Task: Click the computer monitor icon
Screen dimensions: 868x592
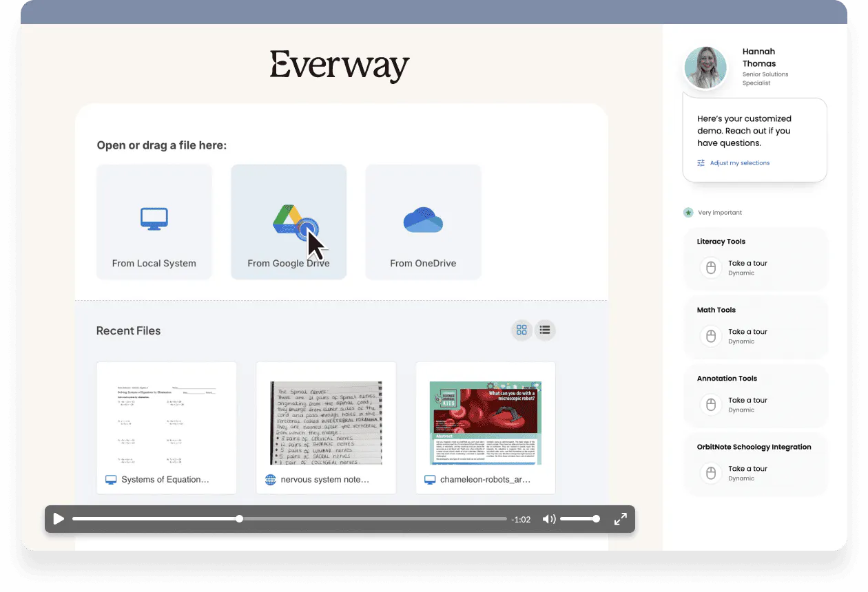Action: (154, 219)
